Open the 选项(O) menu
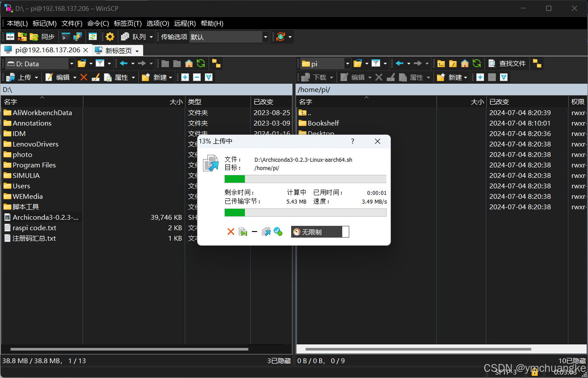588x378 pixels. [x=158, y=24]
